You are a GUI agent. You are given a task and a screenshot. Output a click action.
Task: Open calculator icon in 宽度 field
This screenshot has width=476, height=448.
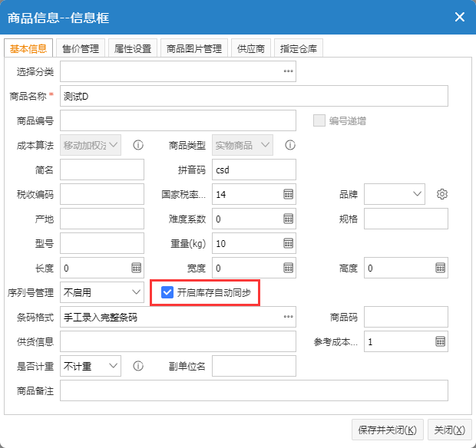[288, 268]
